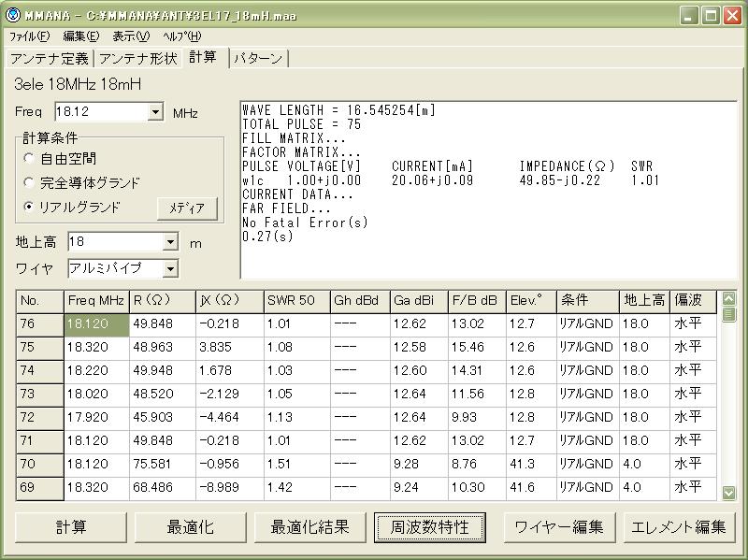
Task: Select row number 76
Action: (x=40, y=324)
